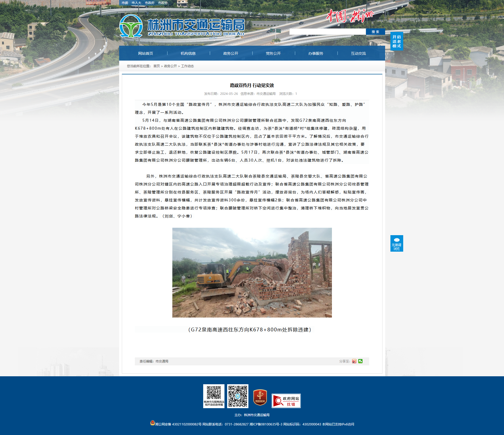Open the 机构信息 navigation item
The image size is (504, 435).
188,53
